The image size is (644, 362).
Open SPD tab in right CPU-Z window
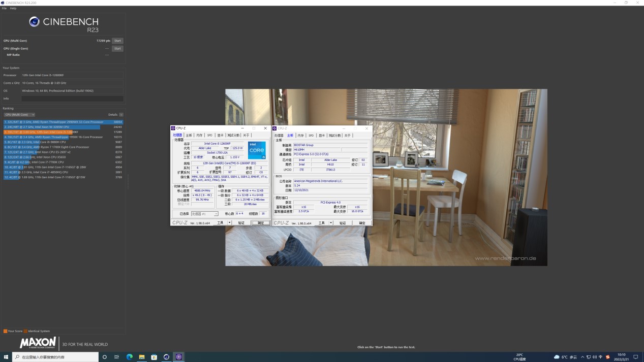pos(311,136)
